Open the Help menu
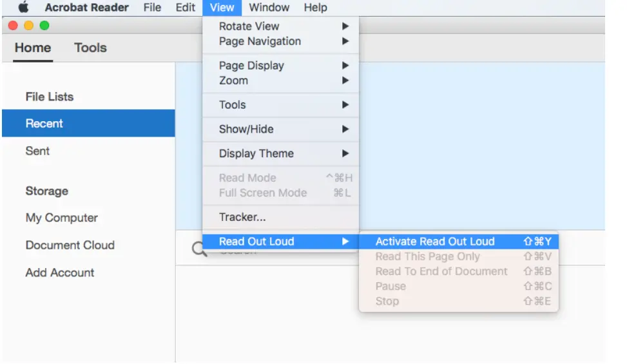This screenshot has width=627, height=364. pos(315,7)
